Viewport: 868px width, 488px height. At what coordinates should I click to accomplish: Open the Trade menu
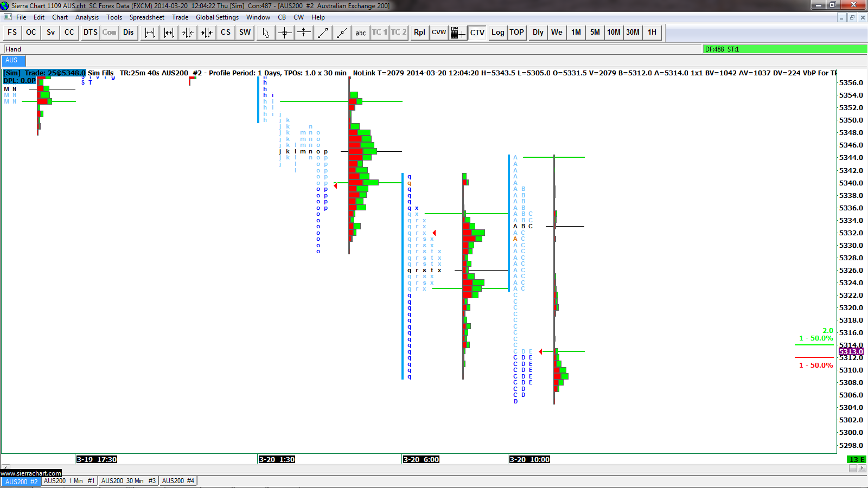point(180,17)
